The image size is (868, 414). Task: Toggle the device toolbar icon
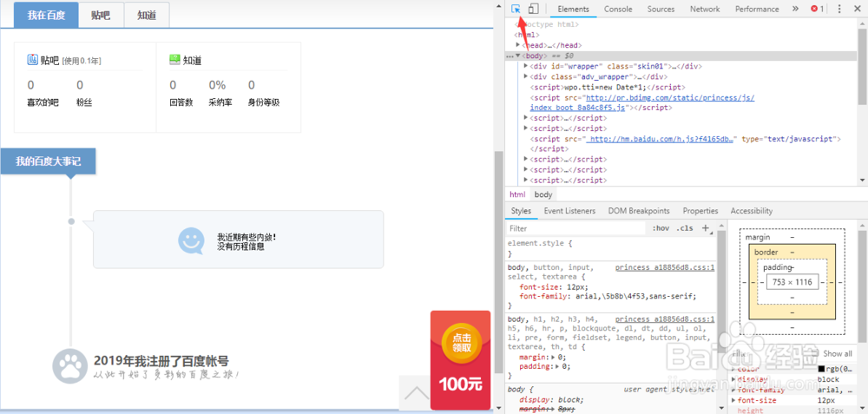coord(533,9)
